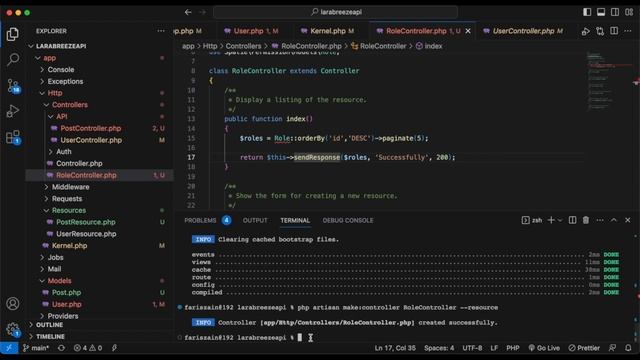Open notifications bell in status bar
The image size is (640, 360).
tap(628, 348)
